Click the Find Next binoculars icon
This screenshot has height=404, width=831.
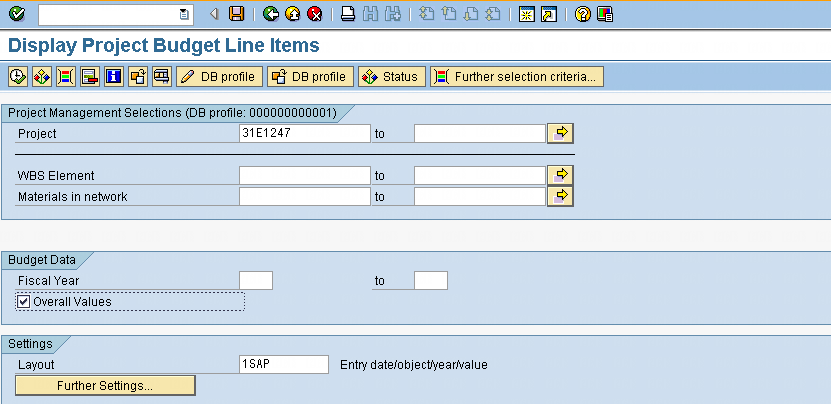pos(393,14)
